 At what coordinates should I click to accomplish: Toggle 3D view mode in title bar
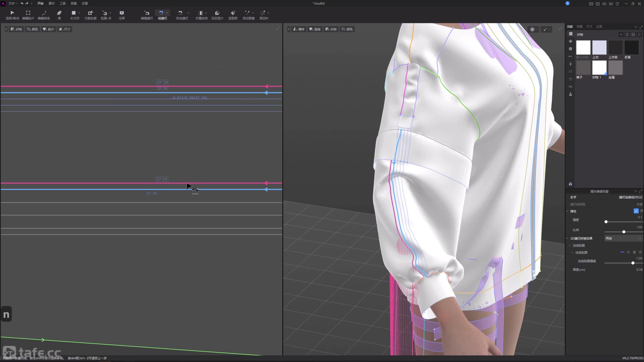click(611, 4)
